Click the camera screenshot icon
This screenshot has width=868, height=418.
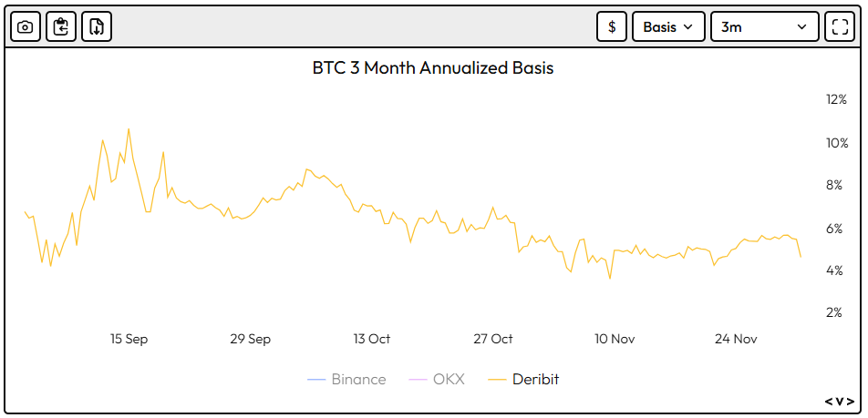coord(26,26)
